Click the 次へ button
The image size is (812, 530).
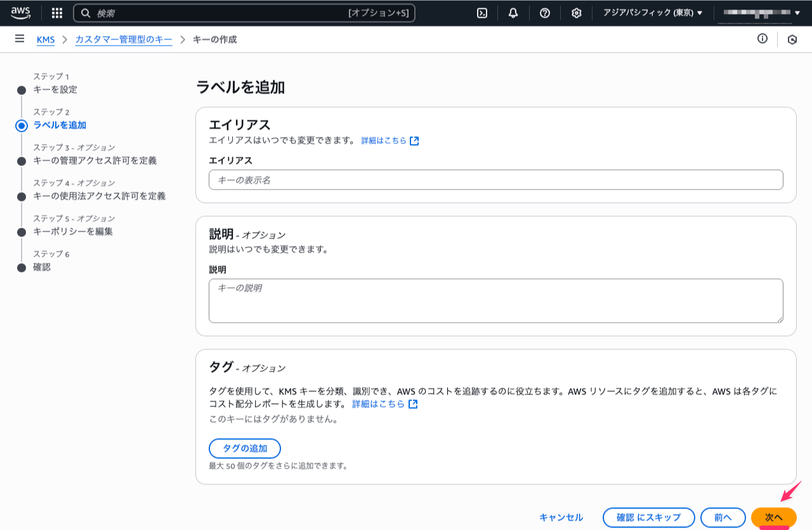coord(774,517)
